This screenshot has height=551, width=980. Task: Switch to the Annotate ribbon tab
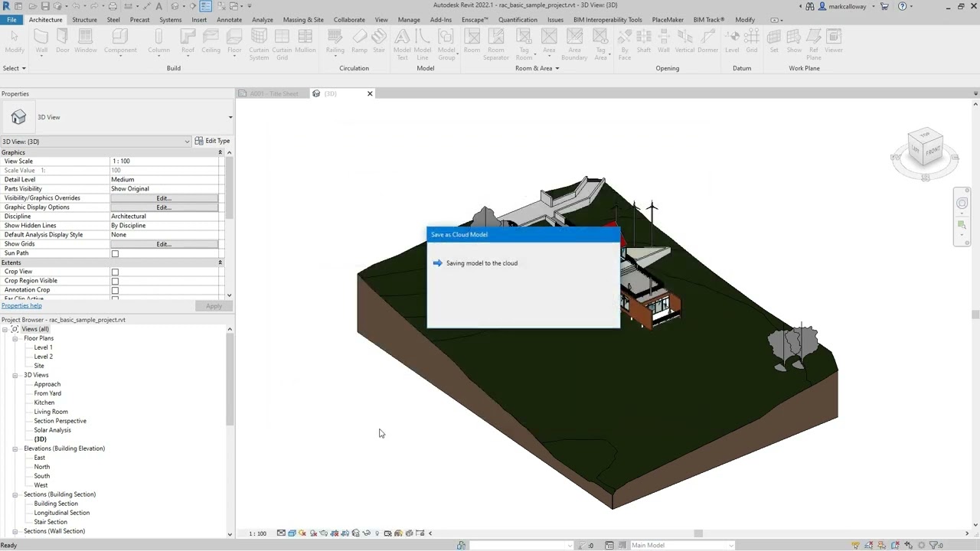229,20
